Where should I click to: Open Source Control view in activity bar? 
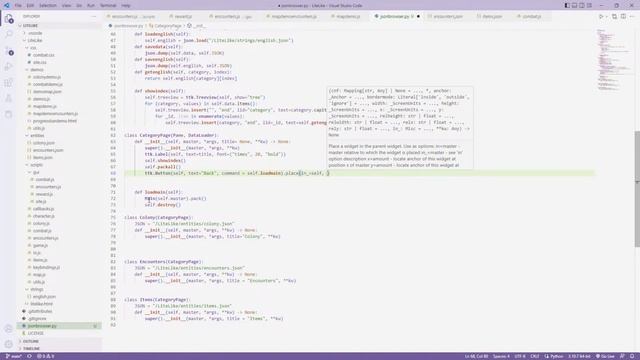9,51
